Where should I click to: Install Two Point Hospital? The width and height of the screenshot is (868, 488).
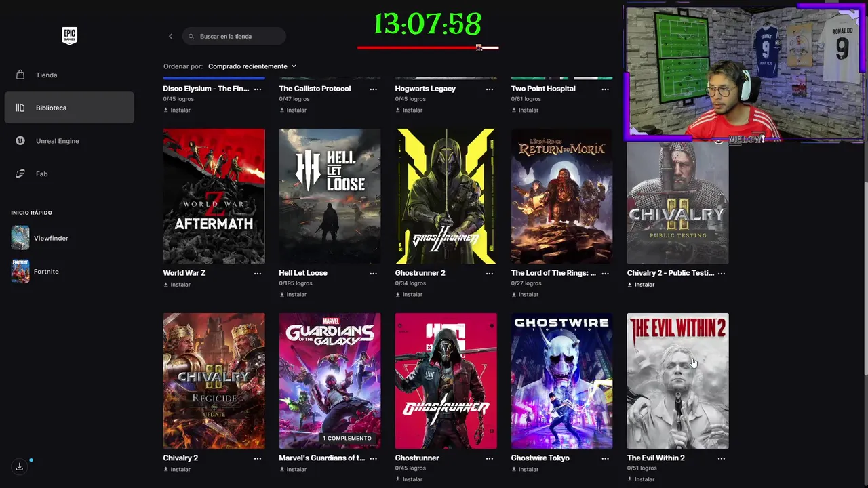pyautogui.click(x=525, y=110)
